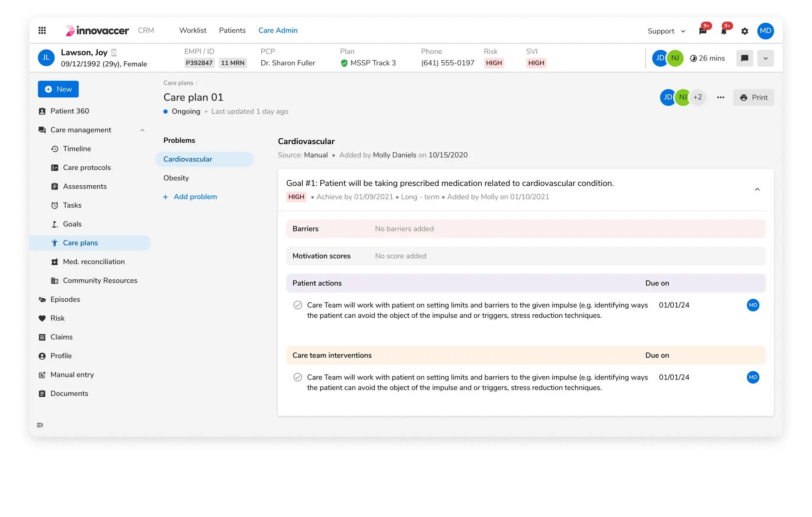
Task: Click the 26 mins timer
Action: pyautogui.click(x=707, y=58)
